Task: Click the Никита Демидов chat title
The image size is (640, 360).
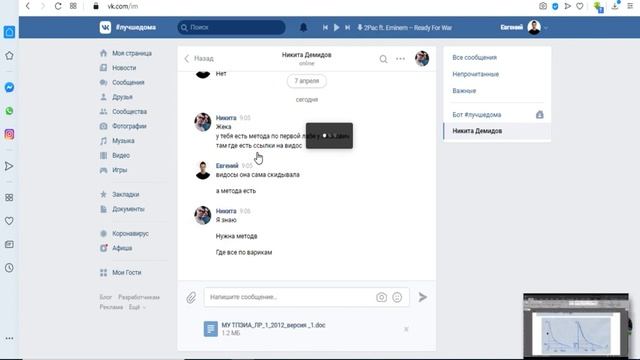Action: pos(307,55)
